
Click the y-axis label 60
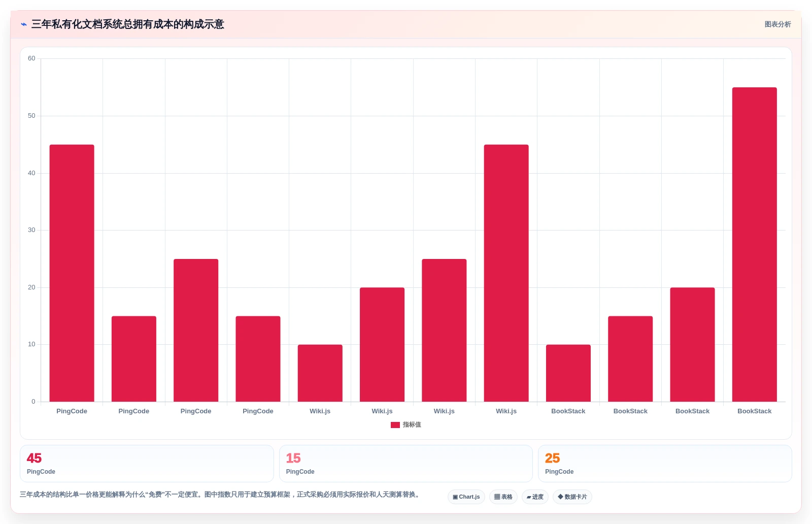pos(31,58)
